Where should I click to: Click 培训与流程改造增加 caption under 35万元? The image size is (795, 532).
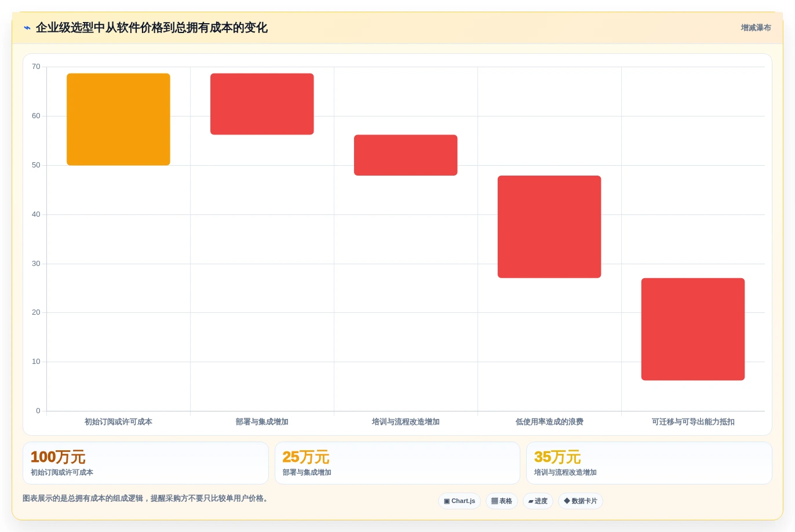[x=566, y=472]
